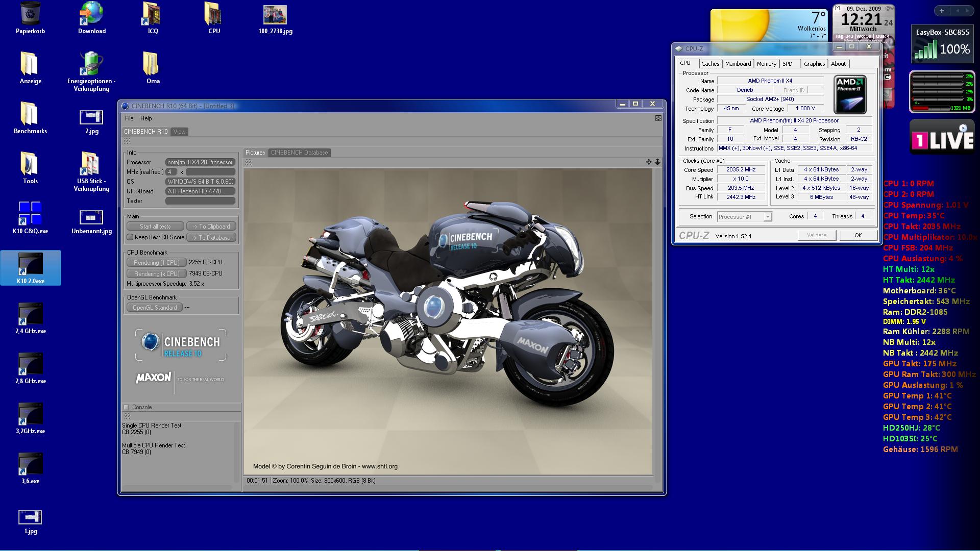Open the CPU folder icon
This screenshot has height=551, width=980.
(x=214, y=18)
